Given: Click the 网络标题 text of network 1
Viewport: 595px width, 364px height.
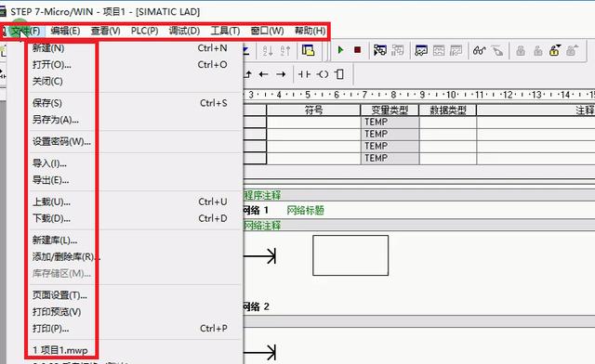Looking at the screenshot, I should point(306,210).
